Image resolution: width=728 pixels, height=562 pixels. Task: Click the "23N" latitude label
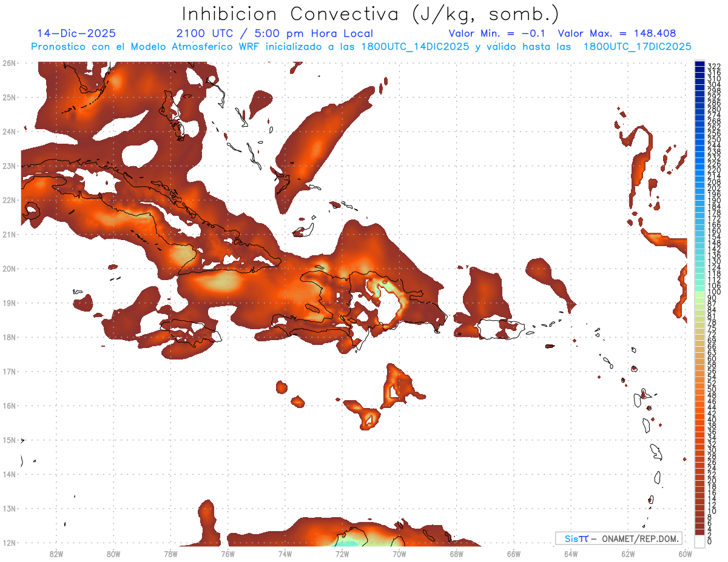click(x=8, y=166)
